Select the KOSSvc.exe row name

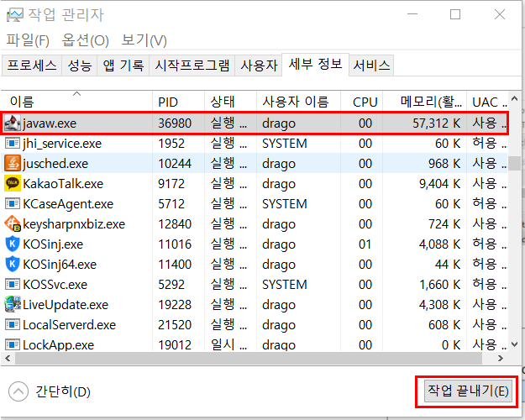point(55,285)
